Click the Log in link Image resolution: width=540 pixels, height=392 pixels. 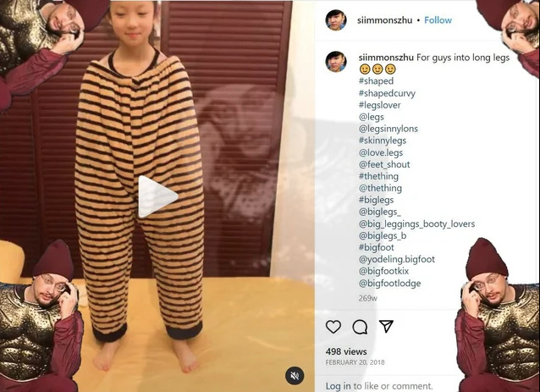(339, 386)
